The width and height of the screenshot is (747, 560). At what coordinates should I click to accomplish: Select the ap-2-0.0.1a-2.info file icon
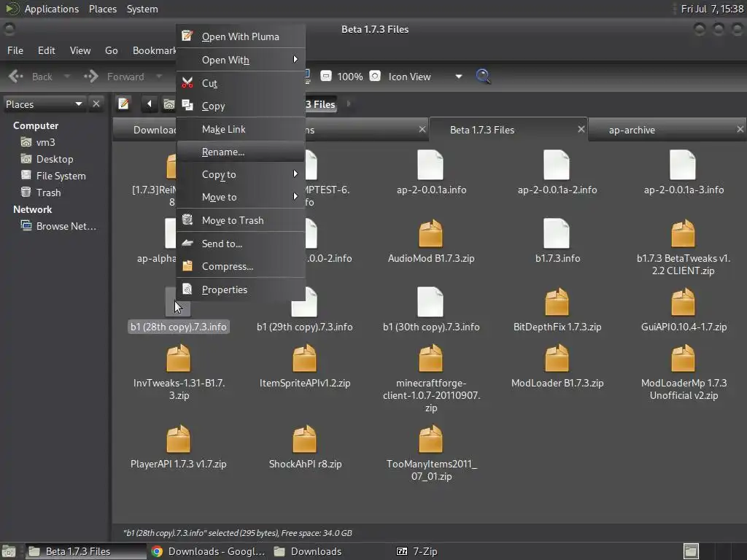click(557, 165)
